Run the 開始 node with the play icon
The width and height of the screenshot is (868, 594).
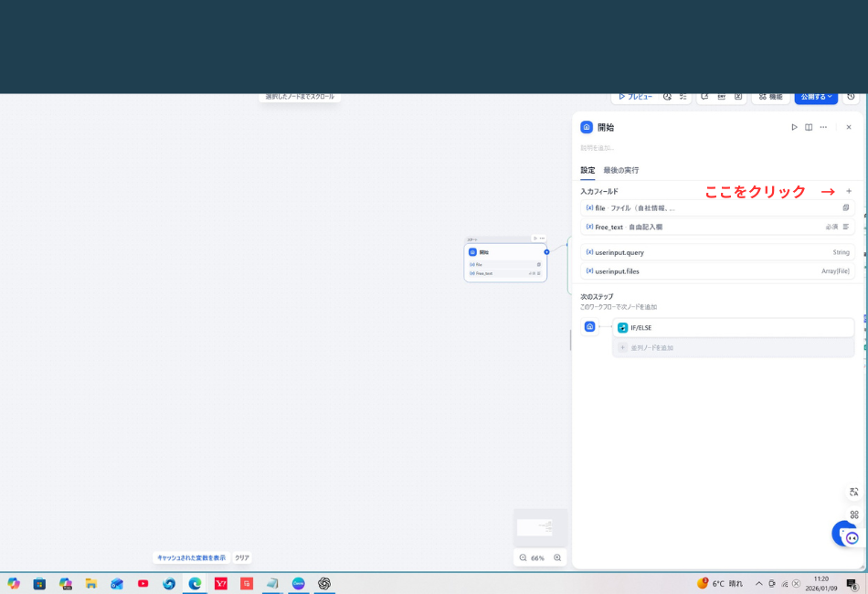pos(794,127)
